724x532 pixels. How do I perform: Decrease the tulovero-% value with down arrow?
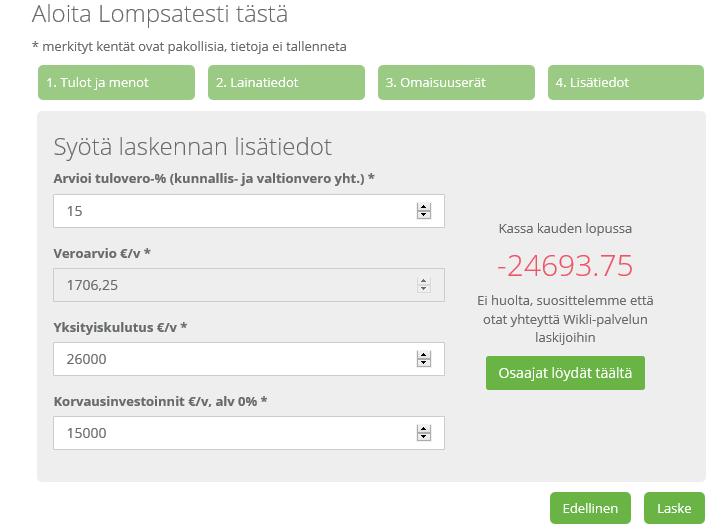pos(423,215)
